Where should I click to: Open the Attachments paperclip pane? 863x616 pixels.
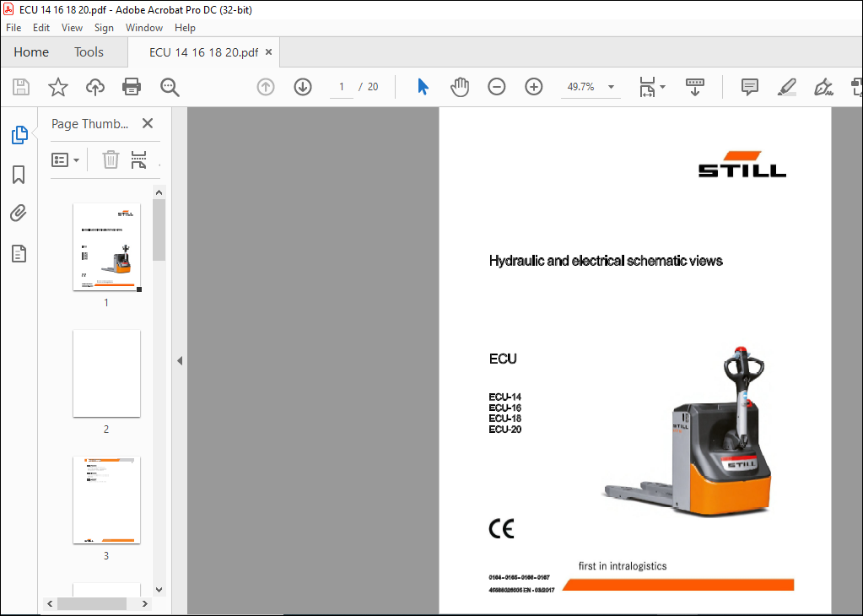click(x=19, y=213)
